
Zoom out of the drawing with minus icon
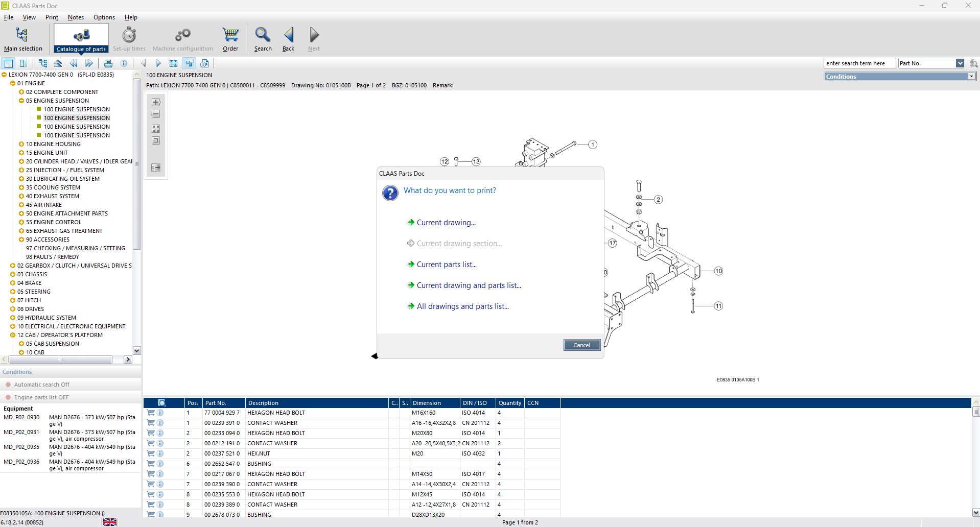(x=156, y=114)
